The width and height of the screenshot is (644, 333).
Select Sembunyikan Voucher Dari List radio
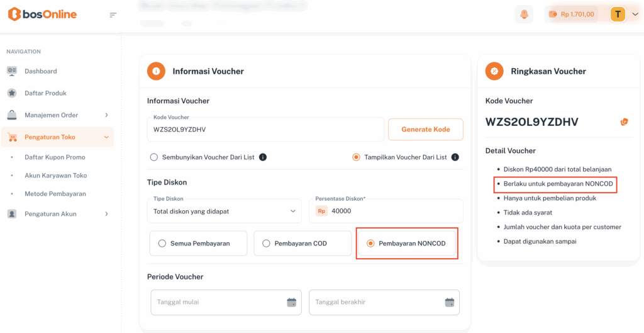[154, 157]
